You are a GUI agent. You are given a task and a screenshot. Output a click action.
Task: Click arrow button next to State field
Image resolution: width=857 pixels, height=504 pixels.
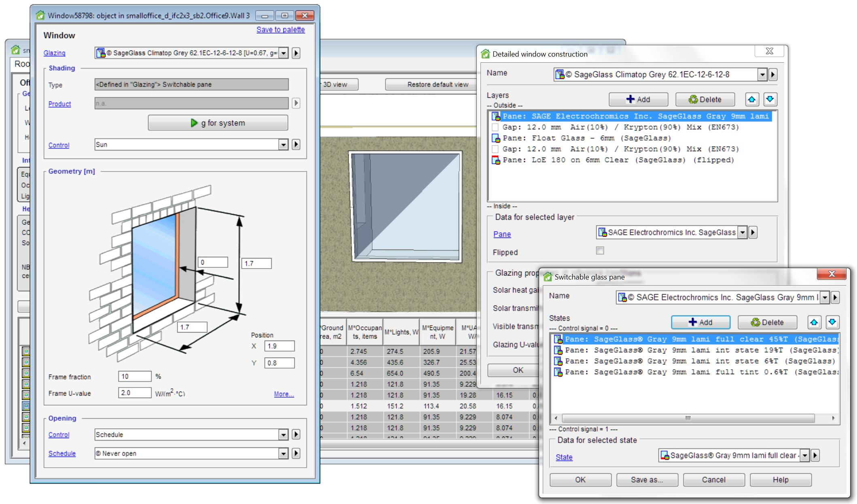click(815, 455)
